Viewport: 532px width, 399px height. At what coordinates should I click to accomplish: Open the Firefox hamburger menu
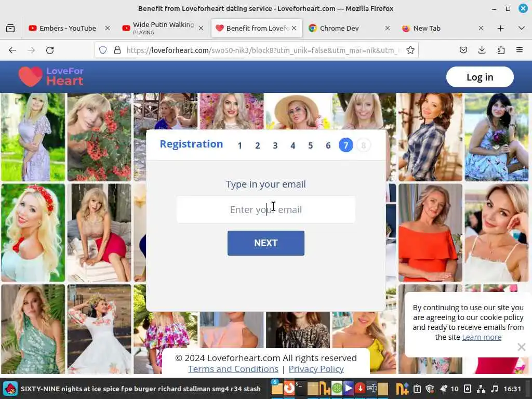pyautogui.click(x=520, y=50)
